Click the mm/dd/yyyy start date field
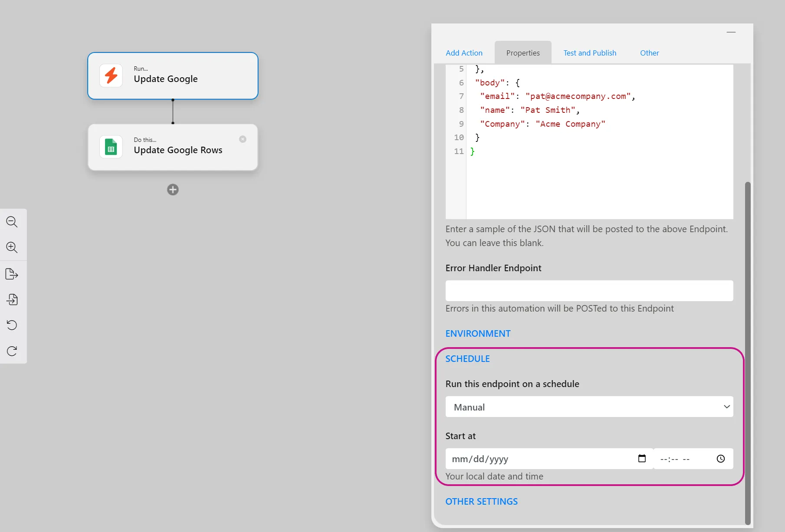This screenshot has height=532, width=785. 549,459
